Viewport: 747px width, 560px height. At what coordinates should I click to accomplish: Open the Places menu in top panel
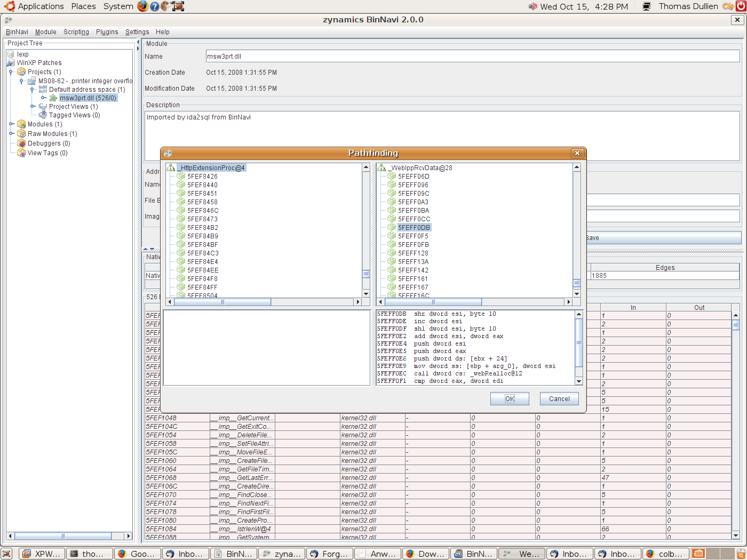pyautogui.click(x=83, y=6)
